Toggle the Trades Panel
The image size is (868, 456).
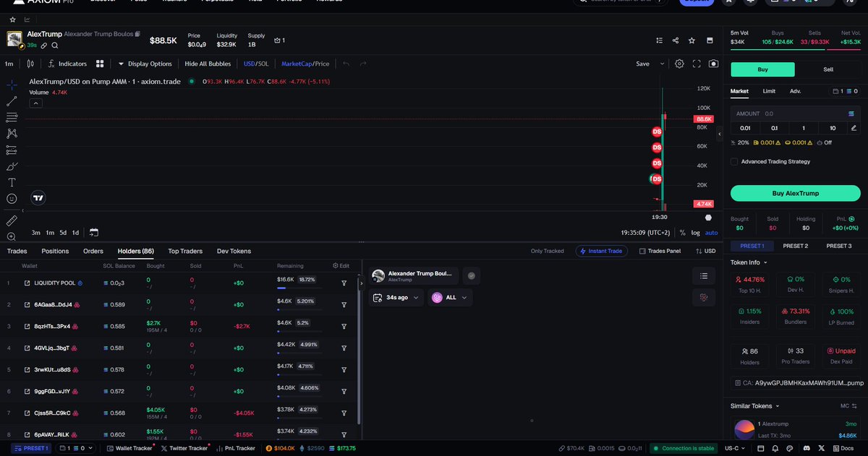(x=660, y=251)
